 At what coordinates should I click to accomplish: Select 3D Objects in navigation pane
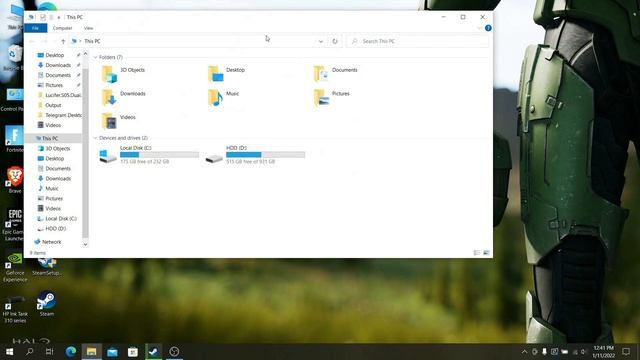click(54, 149)
